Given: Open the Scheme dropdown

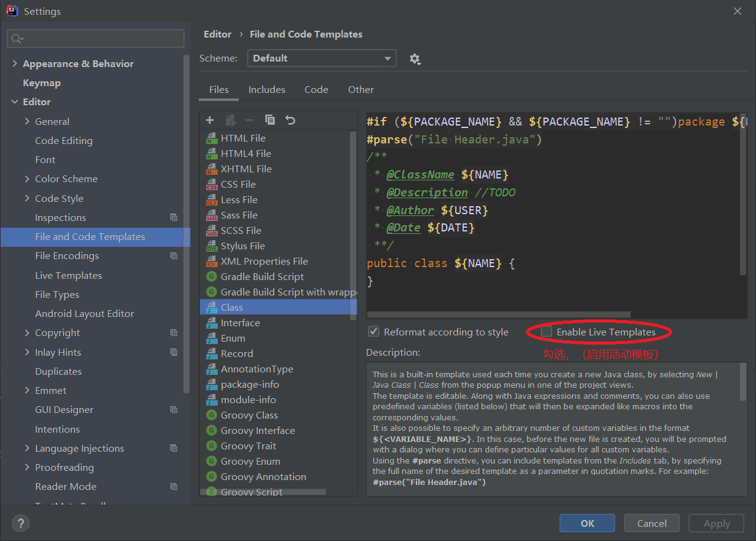Looking at the screenshot, I should pyautogui.click(x=322, y=58).
